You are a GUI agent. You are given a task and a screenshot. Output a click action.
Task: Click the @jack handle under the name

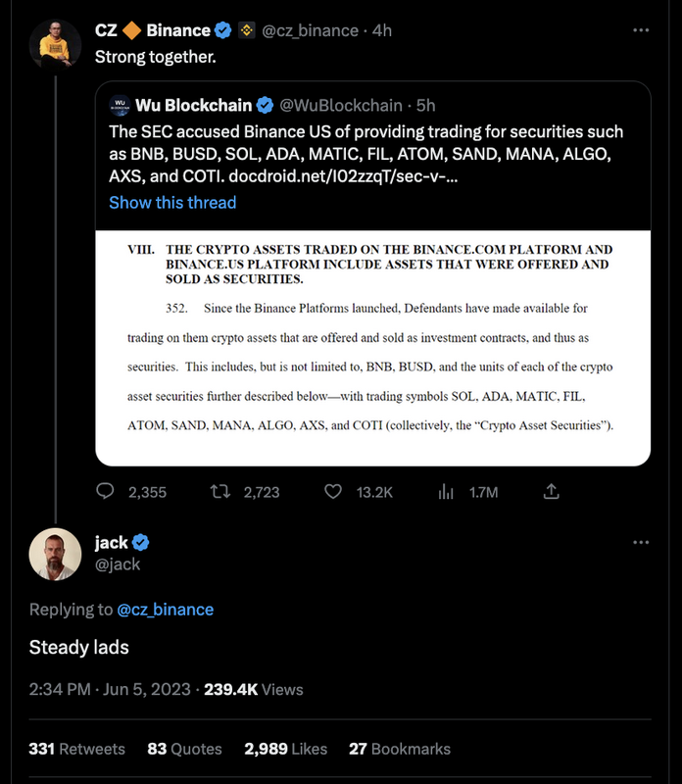[118, 564]
